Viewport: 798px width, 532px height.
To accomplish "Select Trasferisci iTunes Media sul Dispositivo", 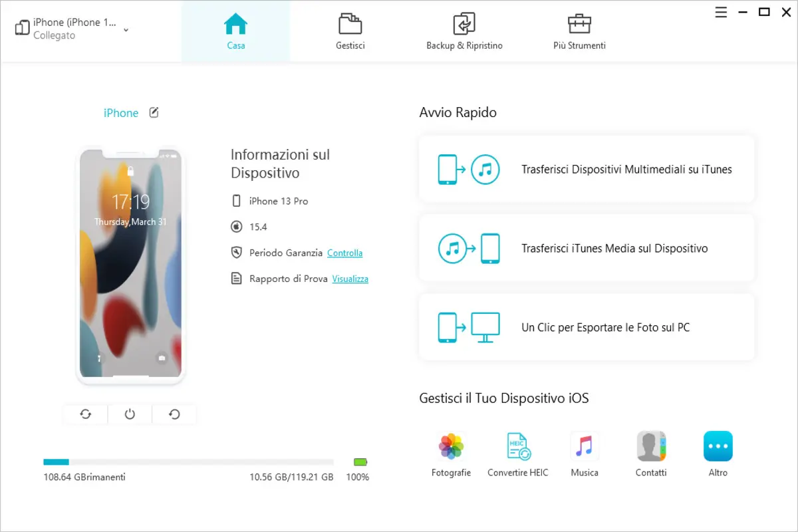I will [587, 248].
